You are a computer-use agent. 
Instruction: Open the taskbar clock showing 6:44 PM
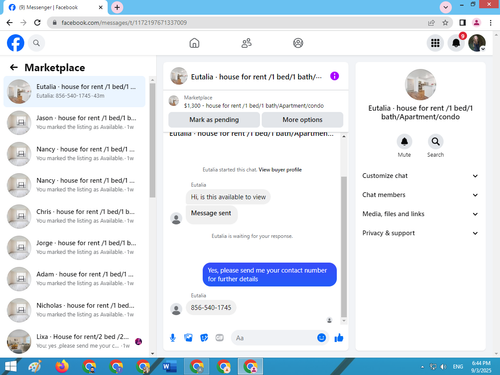click(481, 367)
